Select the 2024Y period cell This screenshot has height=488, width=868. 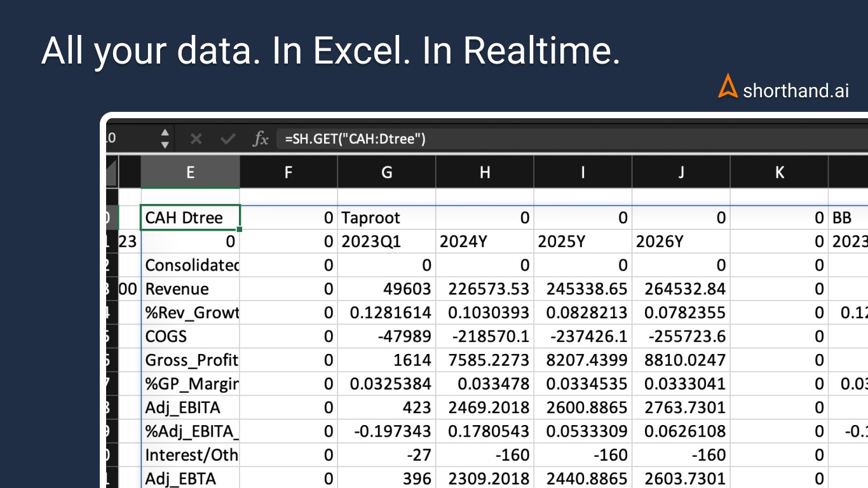pos(485,241)
